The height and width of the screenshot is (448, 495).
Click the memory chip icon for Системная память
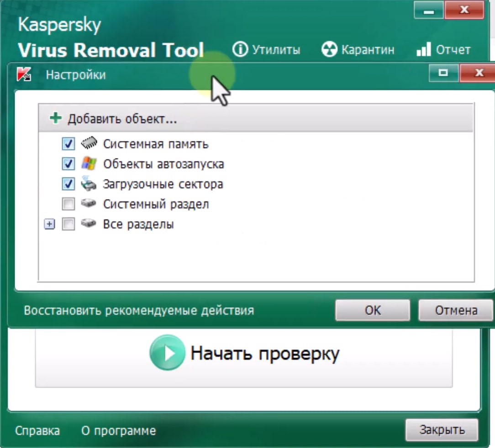click(89, 144)
